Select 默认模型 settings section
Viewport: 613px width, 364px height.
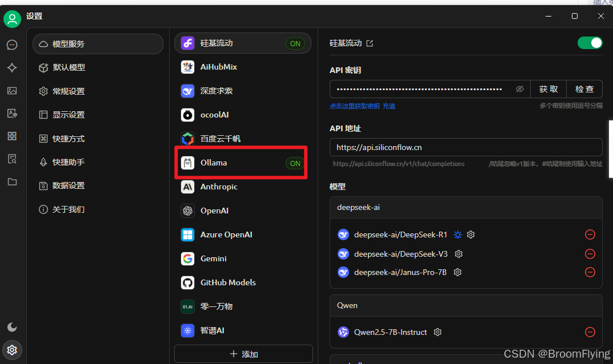(98, 67)
